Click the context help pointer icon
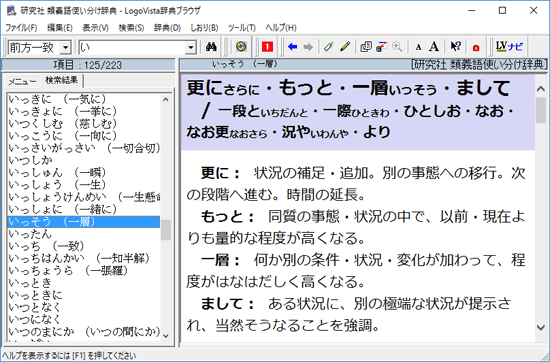The height and width of the screenshot is (362, 550). pos(455,47)
